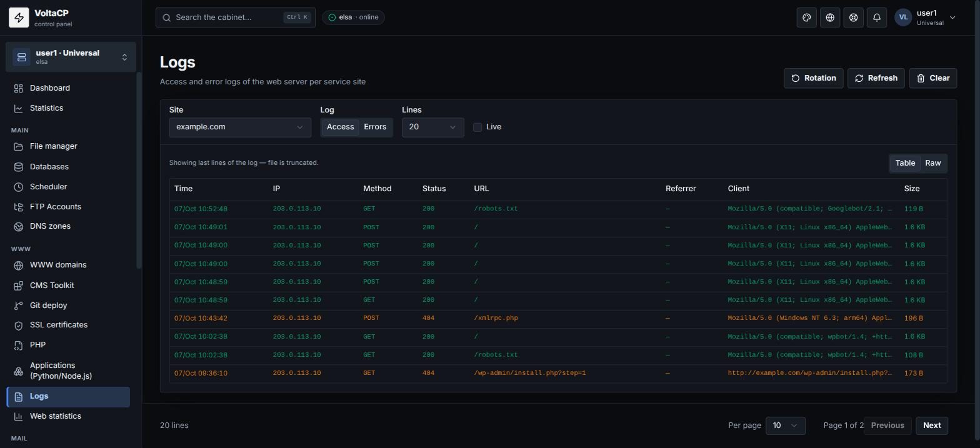The height and width of the screenshot is (448, 980).
Task: Switch log view to Raw
Action: tap(933, 163)
